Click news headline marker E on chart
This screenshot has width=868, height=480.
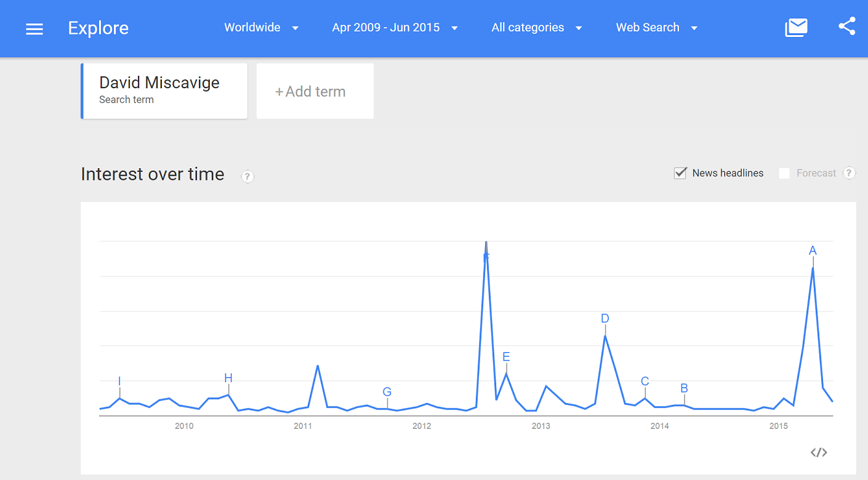(506, 357)
